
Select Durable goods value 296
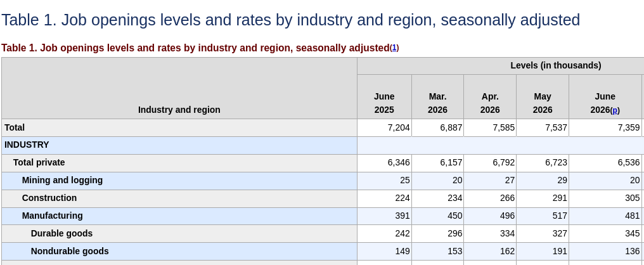tap(455, 233)
